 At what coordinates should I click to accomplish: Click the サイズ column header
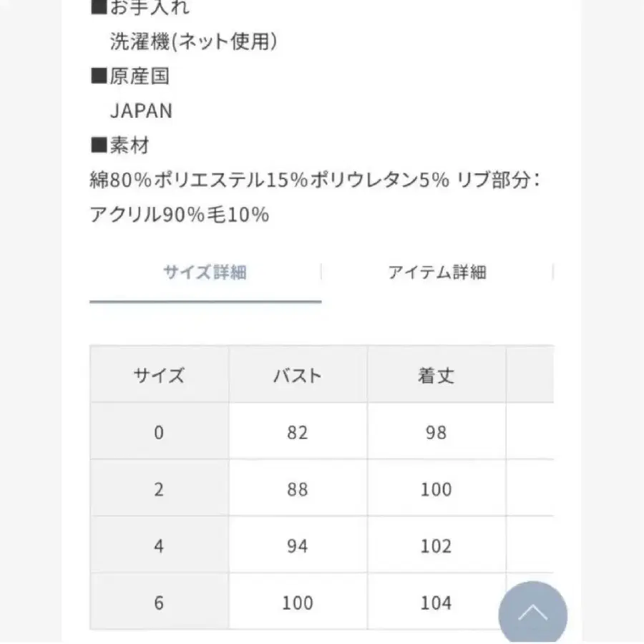click(159, 375)
